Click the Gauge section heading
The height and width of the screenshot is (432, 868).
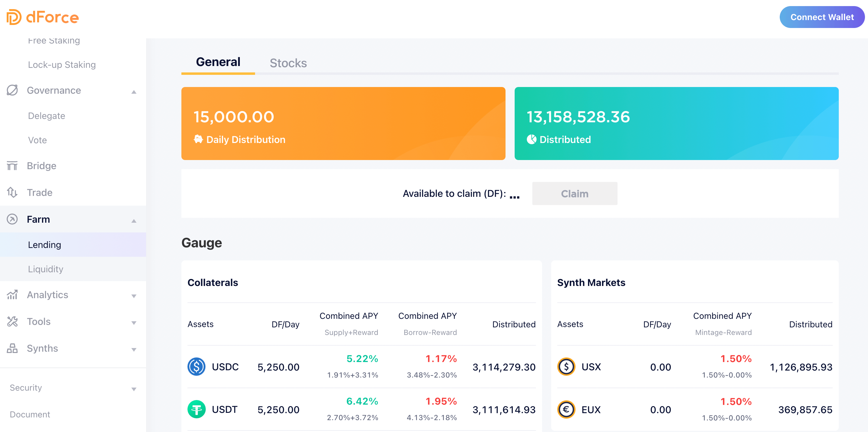click(x=201, y=243)
